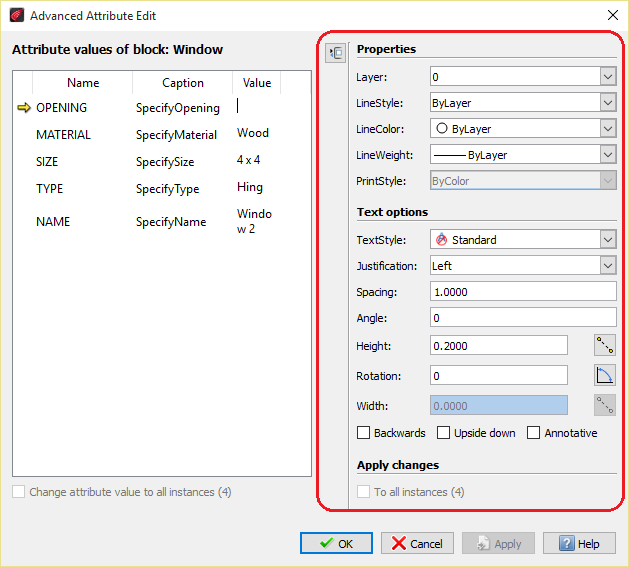Click the Cancel button

pos(417,544)
